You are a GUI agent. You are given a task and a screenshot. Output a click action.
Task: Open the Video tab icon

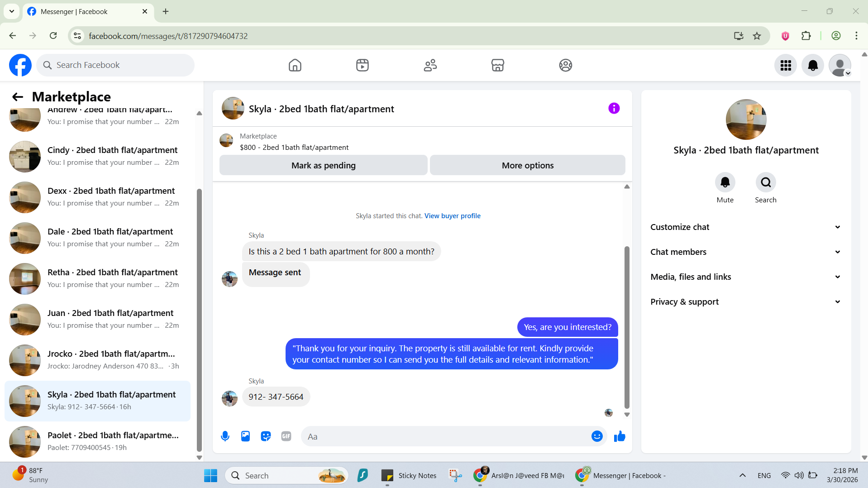(362, 65)
